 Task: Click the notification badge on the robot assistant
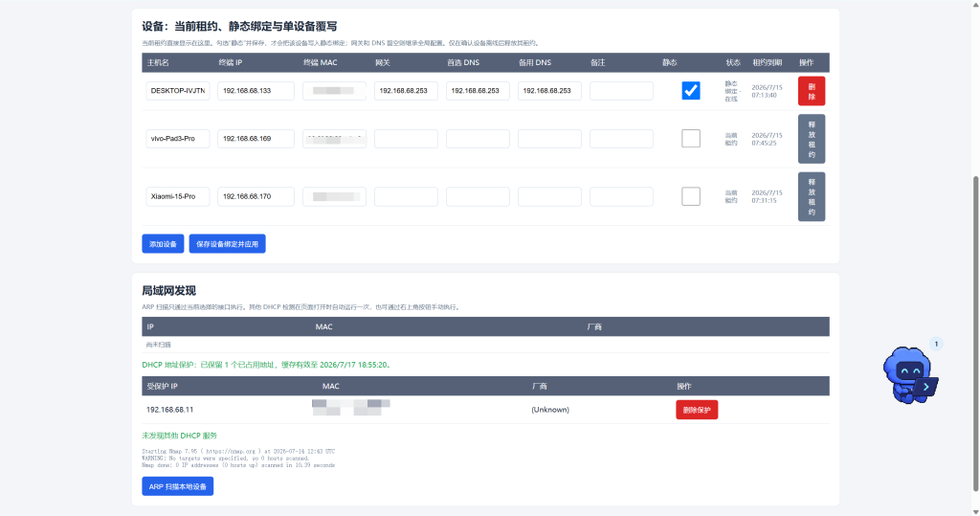click(936, 344)
